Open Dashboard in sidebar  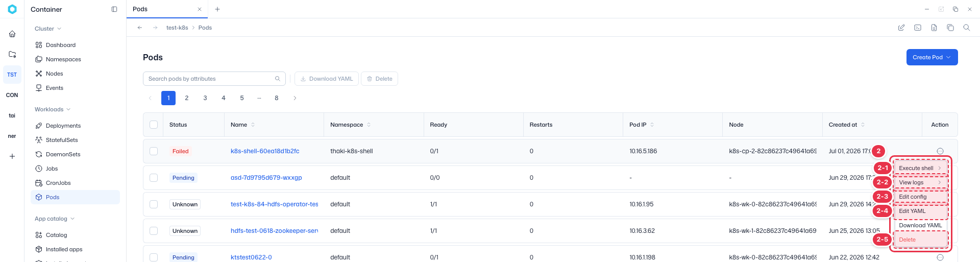coord(76,45)
